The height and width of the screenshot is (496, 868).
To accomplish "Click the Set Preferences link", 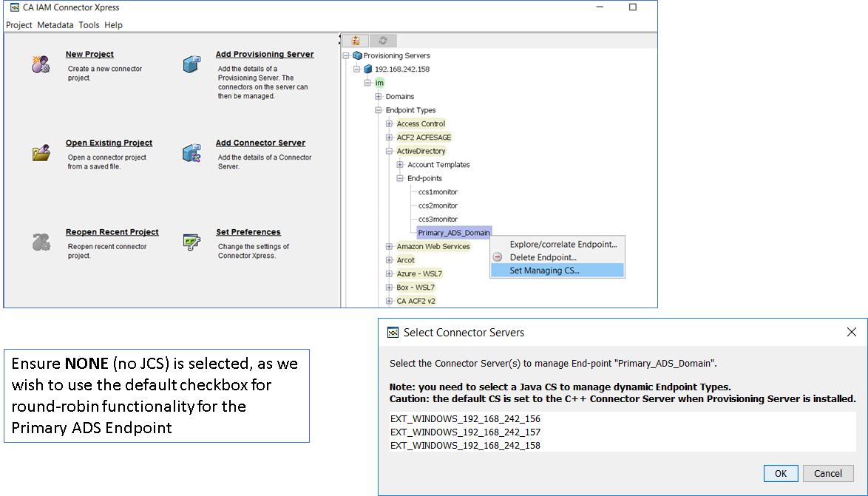I will coord(248,232).
